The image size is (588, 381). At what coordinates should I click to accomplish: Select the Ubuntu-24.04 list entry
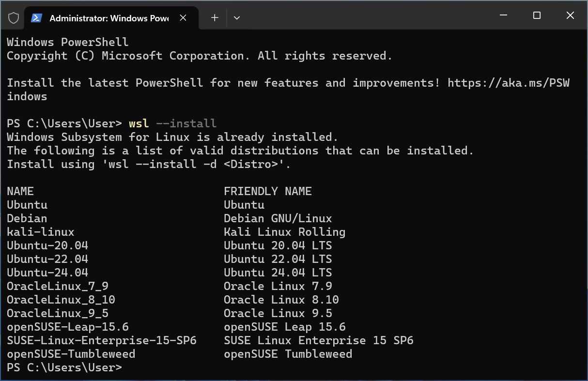coord(47,273)
